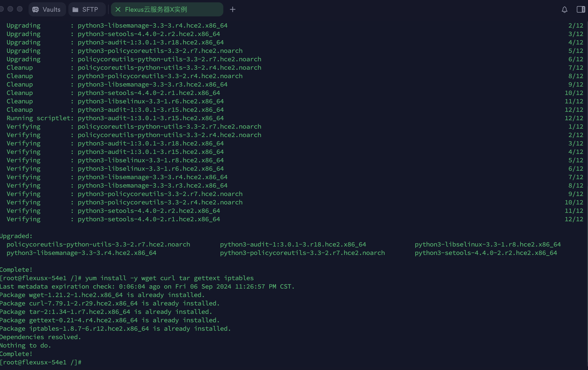The height and width of the screenshot is (370, 588).
Task: Click the iptables already installed line
Action: 115,329
